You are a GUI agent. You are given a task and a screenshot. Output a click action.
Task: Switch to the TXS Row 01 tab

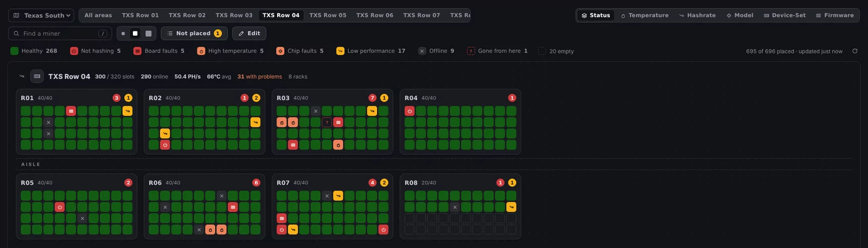pos(140,15)
